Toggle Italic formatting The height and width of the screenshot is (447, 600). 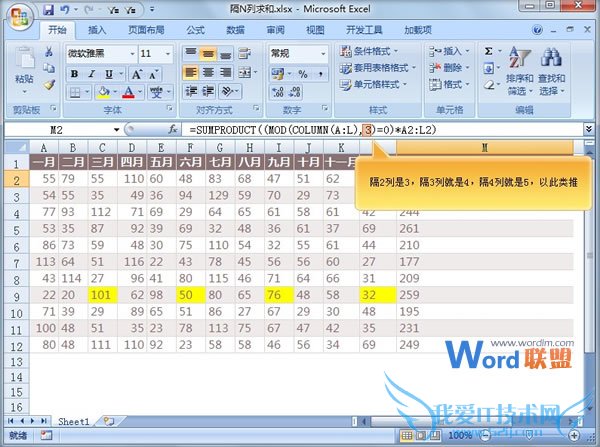pyautogui.click(x=91, y=74)
